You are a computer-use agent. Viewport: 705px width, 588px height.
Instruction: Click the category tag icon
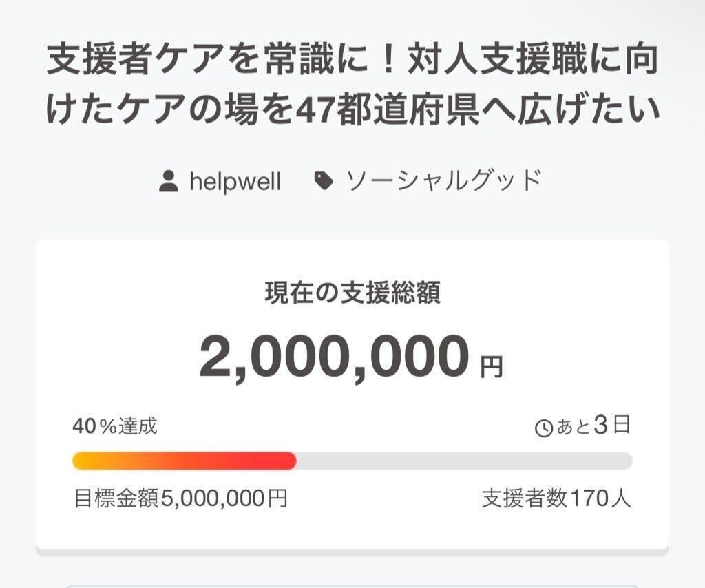coord(324,181)
